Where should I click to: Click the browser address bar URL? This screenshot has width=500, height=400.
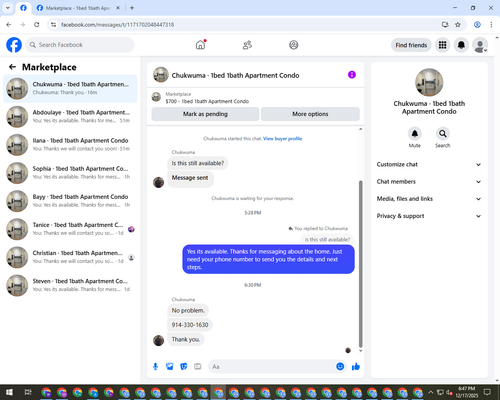point(117,25)
